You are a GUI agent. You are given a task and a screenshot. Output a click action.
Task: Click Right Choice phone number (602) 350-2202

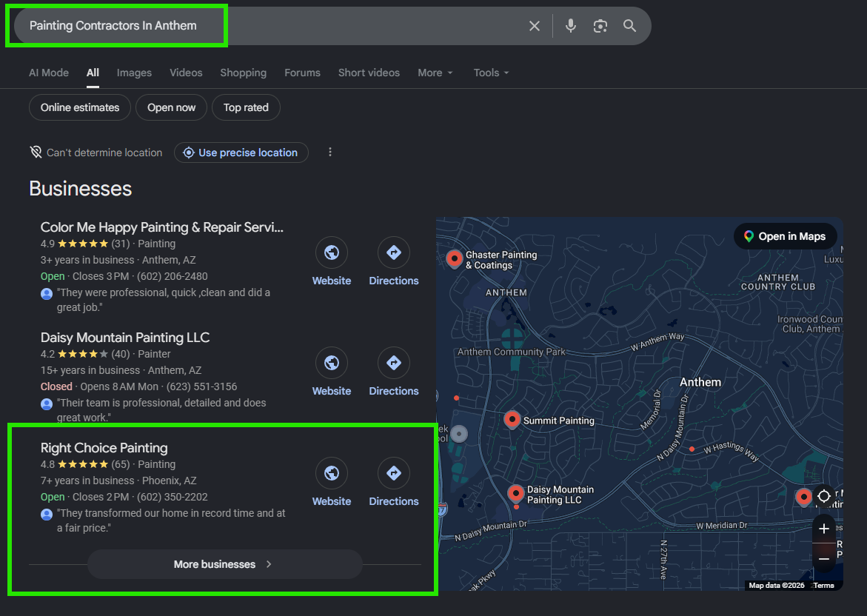point(173,497)
